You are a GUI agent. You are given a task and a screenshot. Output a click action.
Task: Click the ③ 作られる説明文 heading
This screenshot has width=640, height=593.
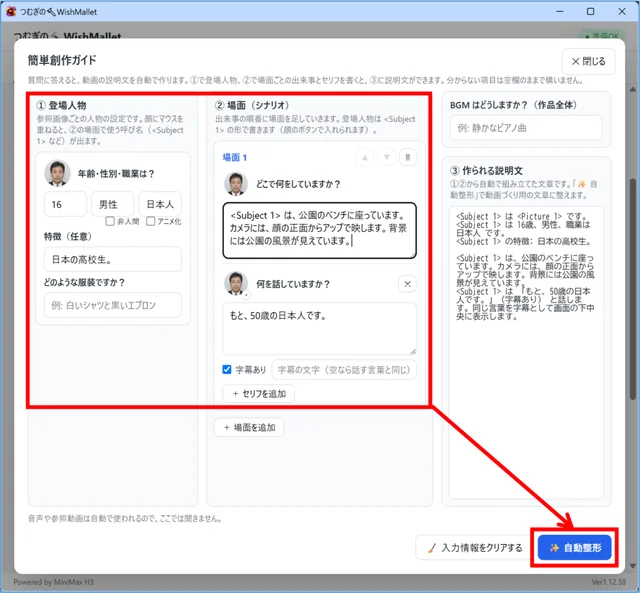pos(486,171)
